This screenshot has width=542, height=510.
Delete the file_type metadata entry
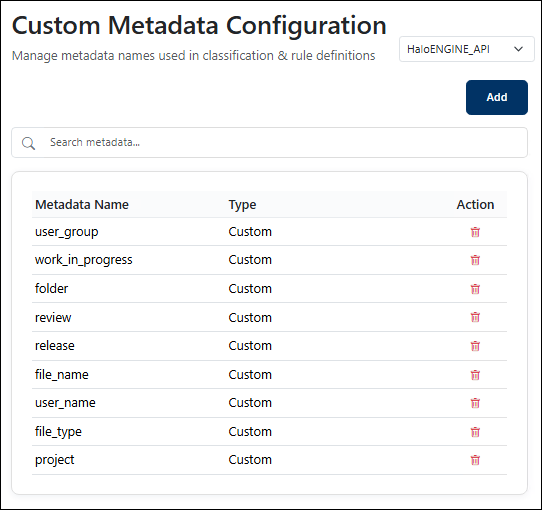pyautogui.click(x=475, y=432)
